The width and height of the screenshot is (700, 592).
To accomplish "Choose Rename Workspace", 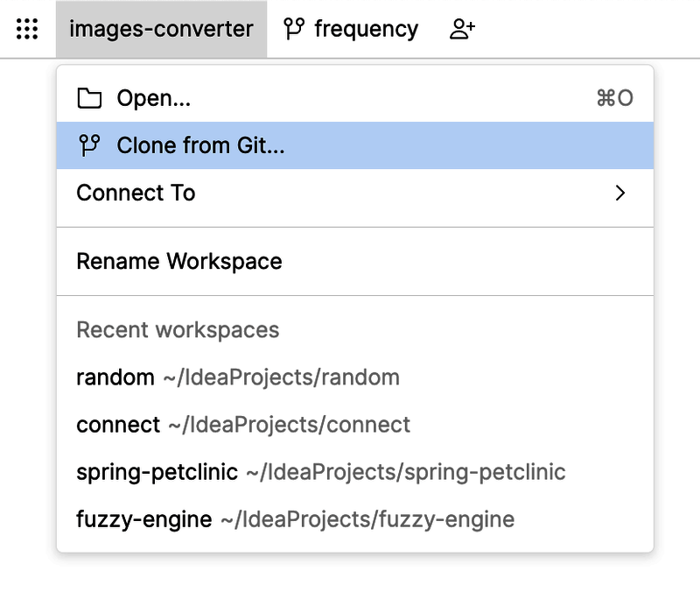I will point(179,261).
